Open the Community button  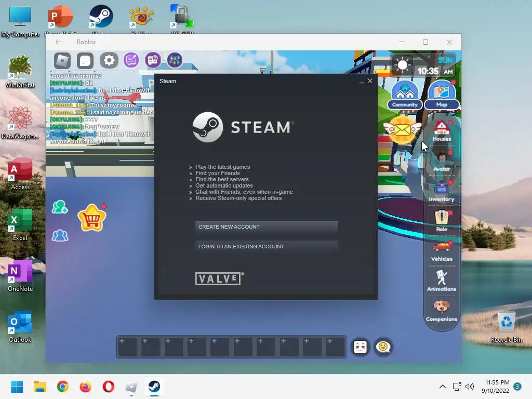coord(405,95)
